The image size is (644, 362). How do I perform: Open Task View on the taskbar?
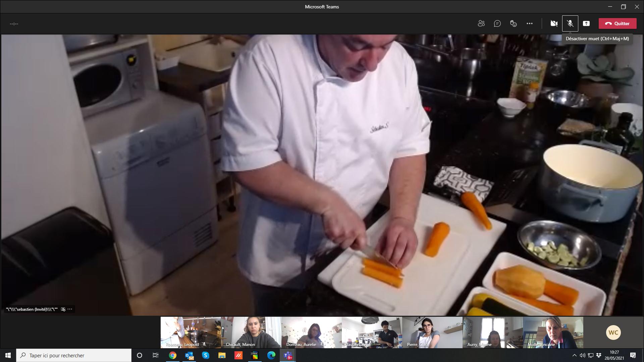[x=156, y=355]
